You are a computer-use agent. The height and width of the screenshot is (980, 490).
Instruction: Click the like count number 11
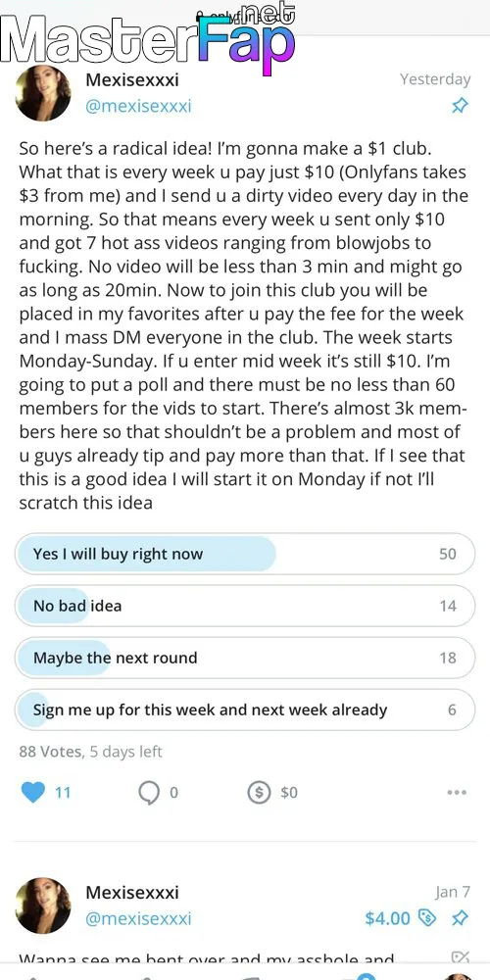coord(63,793)
